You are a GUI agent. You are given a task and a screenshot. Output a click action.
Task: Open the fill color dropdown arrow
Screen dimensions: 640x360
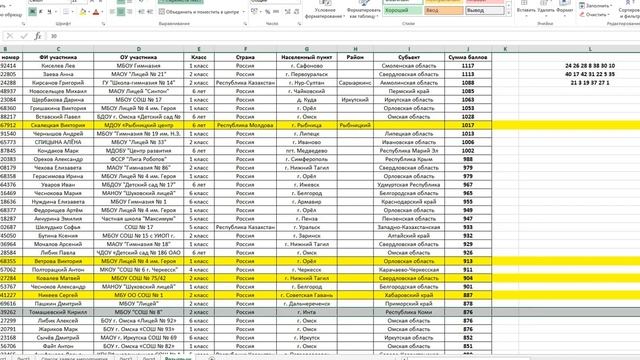89,12
